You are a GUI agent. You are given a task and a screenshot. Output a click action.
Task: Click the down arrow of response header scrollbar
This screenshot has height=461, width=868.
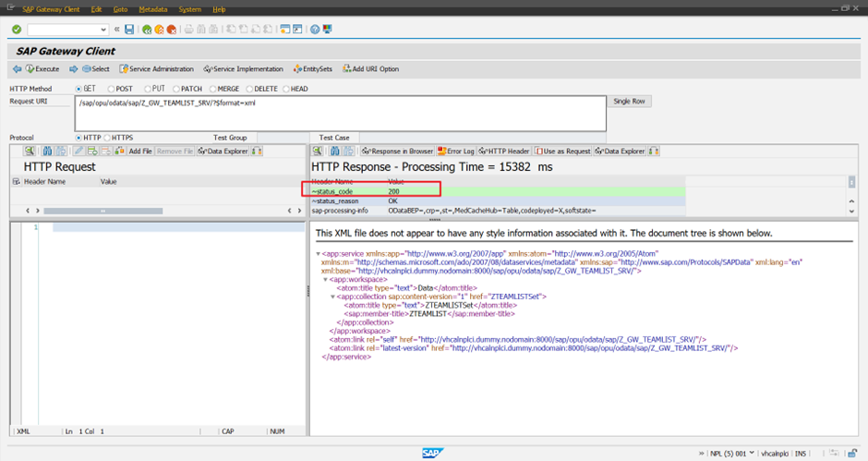click(851, 212)
